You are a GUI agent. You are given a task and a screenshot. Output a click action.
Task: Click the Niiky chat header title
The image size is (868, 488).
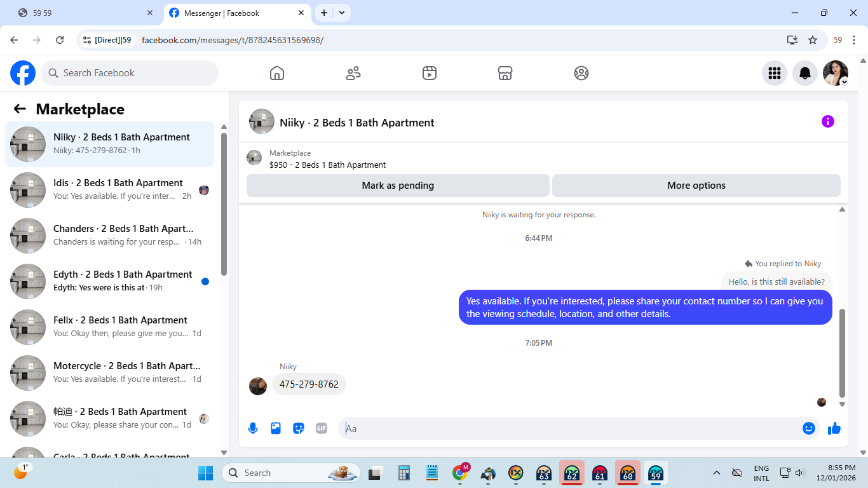point(357,123)
